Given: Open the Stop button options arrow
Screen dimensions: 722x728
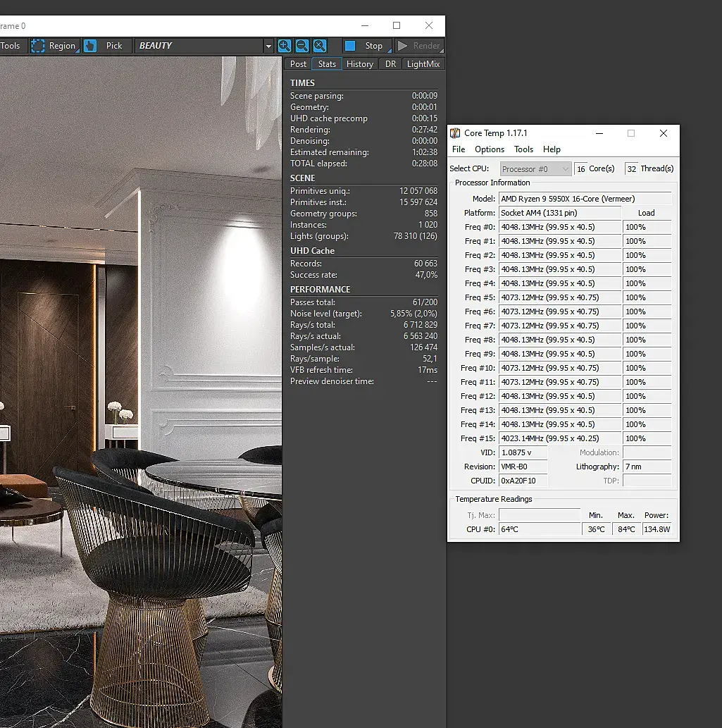Looking at the screenshot, I should tap(390, 50).
